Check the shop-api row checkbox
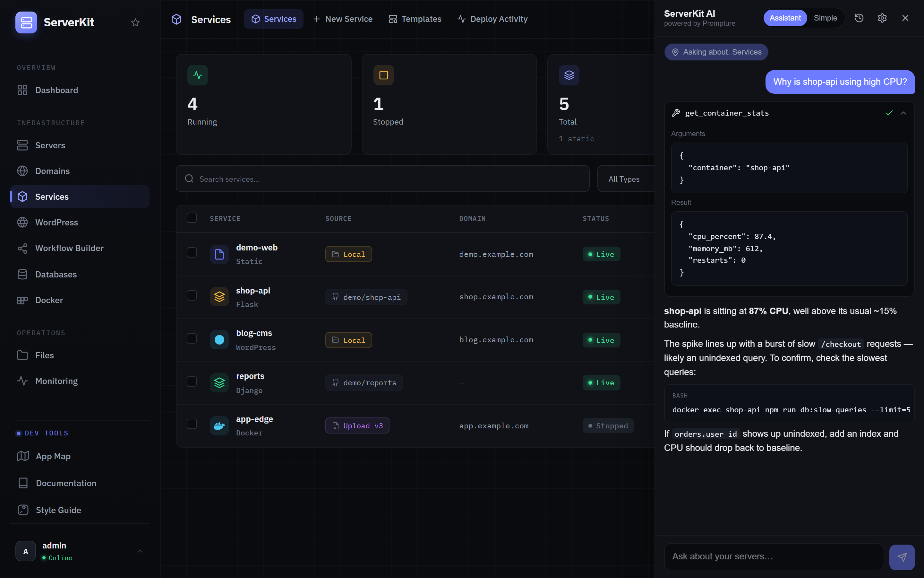This screenshot has height=578, width=924. click(x=192, y=295)
